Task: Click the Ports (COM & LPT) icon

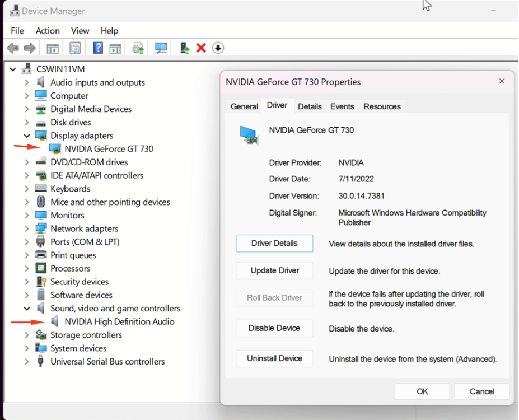Action: 40,241
